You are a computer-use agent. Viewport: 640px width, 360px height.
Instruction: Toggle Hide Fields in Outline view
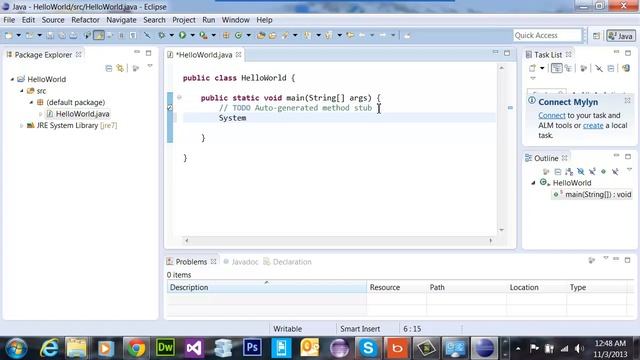580,171
